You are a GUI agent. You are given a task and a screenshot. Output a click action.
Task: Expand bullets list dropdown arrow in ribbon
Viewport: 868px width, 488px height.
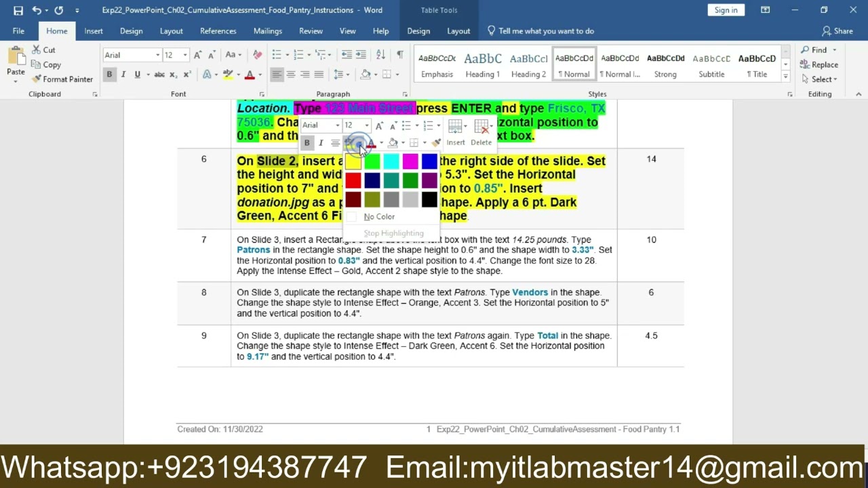tap(286, 55)
